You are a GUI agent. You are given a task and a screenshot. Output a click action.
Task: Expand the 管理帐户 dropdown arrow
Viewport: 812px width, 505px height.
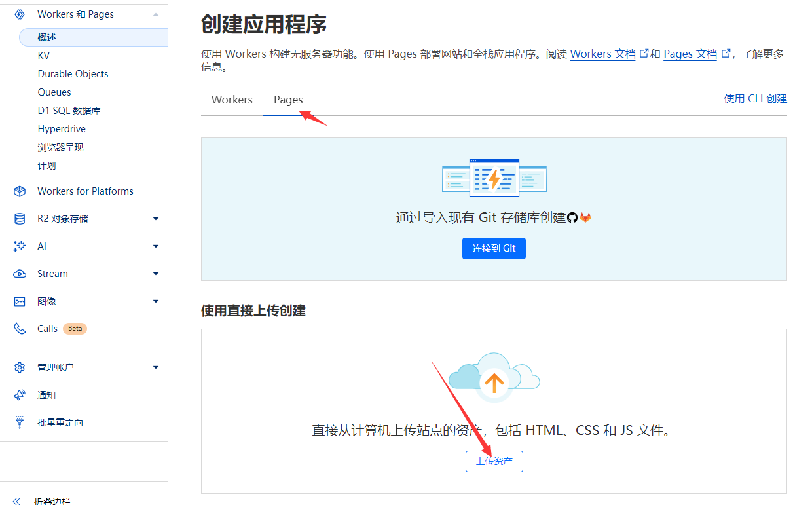pos(155,367)
